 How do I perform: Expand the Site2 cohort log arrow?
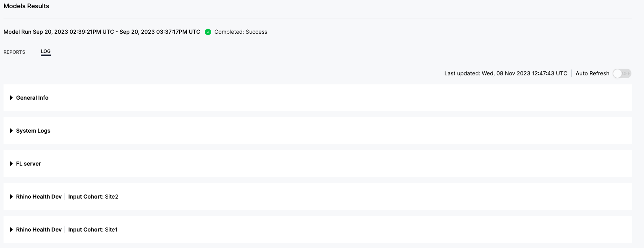click(11, 197)
